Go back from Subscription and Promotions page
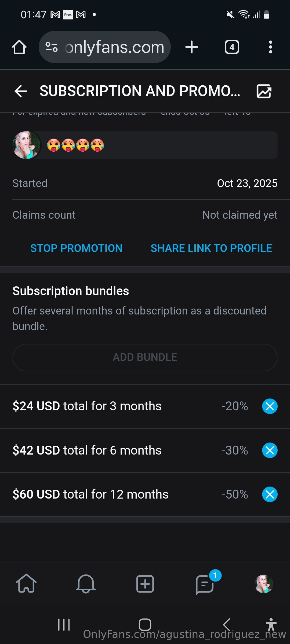290x644 pixels. (x=21, y=91)
